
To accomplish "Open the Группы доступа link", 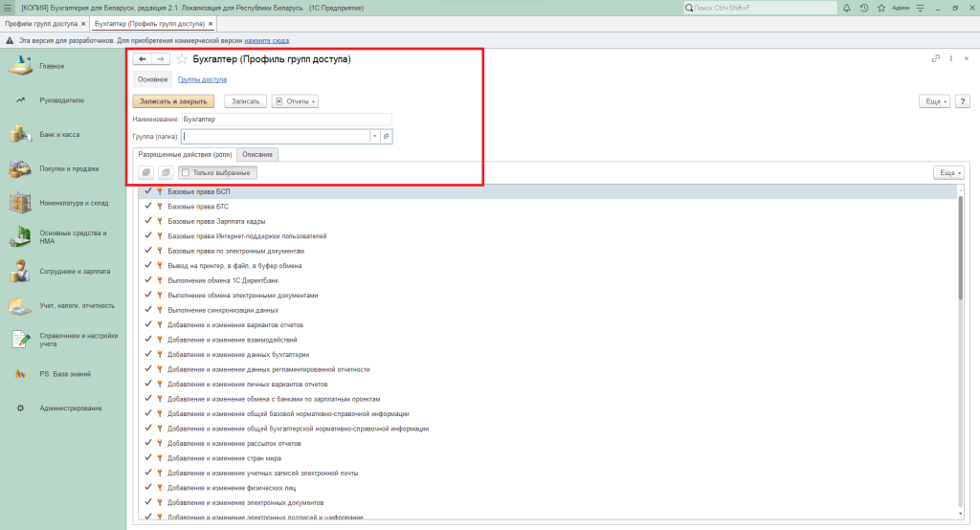I will click(x=202, y=79).
